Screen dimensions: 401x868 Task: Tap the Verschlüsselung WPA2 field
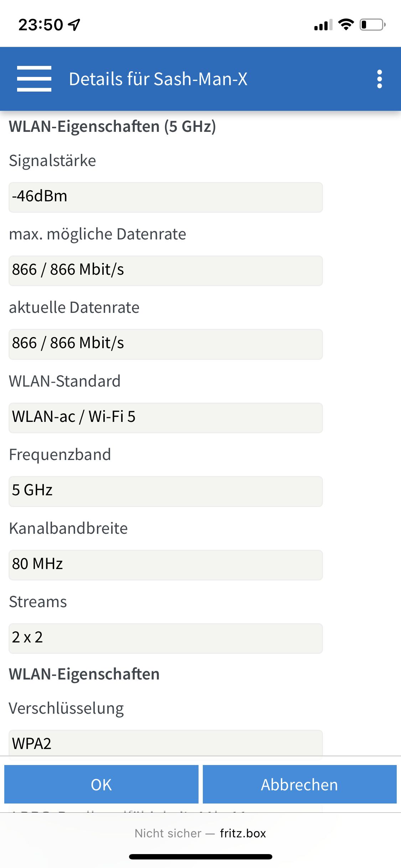[x=166, y=744]
